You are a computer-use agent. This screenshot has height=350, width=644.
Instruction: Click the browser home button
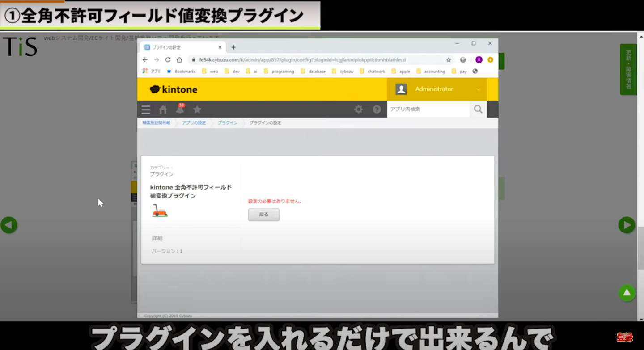click(x=179, y=60)
